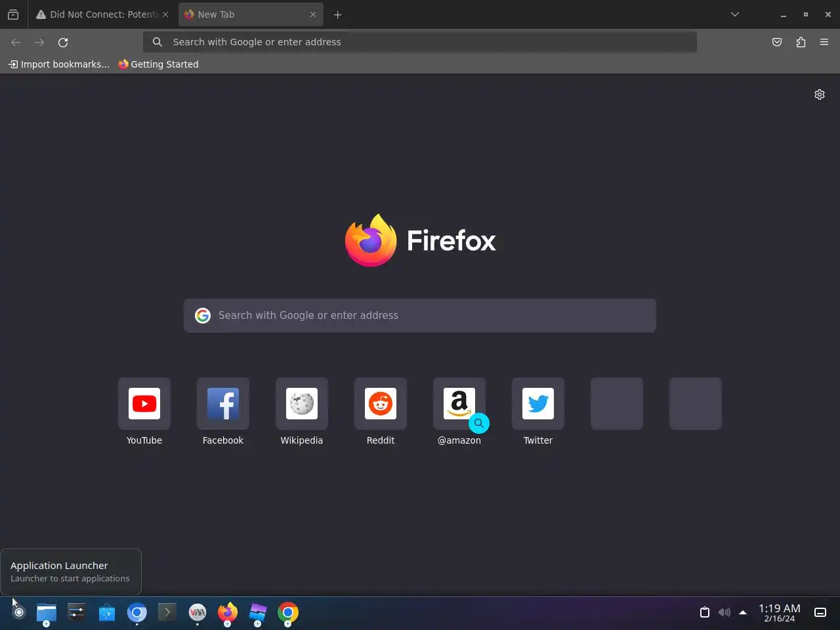Open Google Chrome from the taskbar
The width and height of the screenshot is (840, 630).
pos(288,612)
